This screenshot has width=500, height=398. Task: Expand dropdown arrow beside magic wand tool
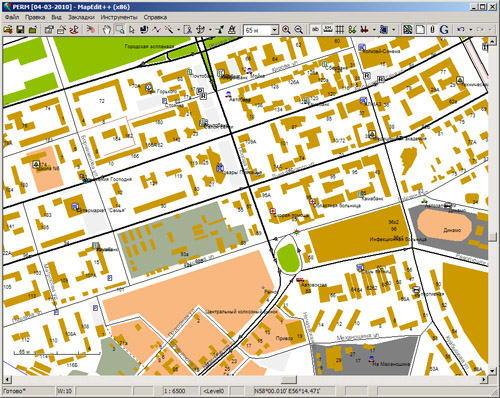(x=178, y=30)
